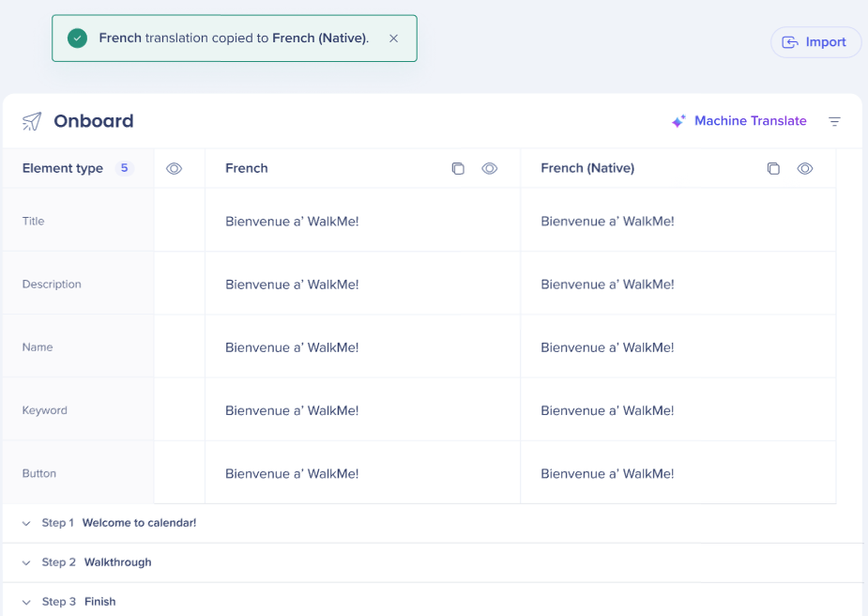The image size is (868, 616).
Task: Click the Import button
Action: click(815, 42)
